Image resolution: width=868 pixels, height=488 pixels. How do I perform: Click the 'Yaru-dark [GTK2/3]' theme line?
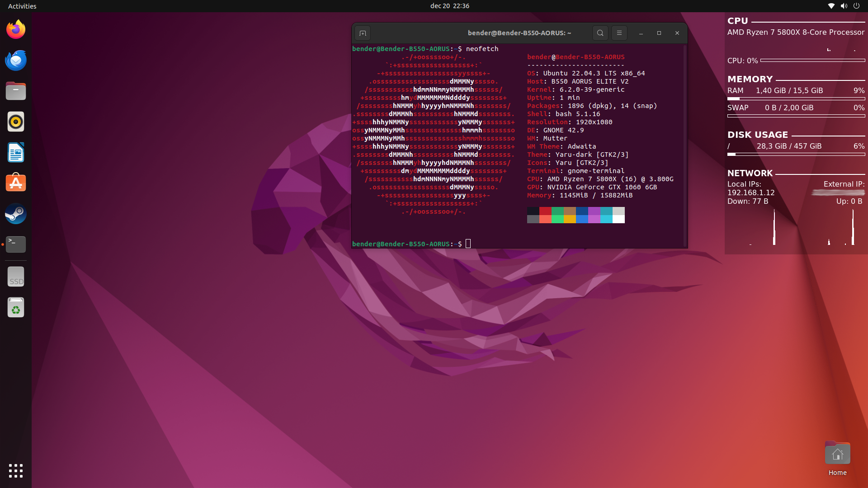(578, 155)
